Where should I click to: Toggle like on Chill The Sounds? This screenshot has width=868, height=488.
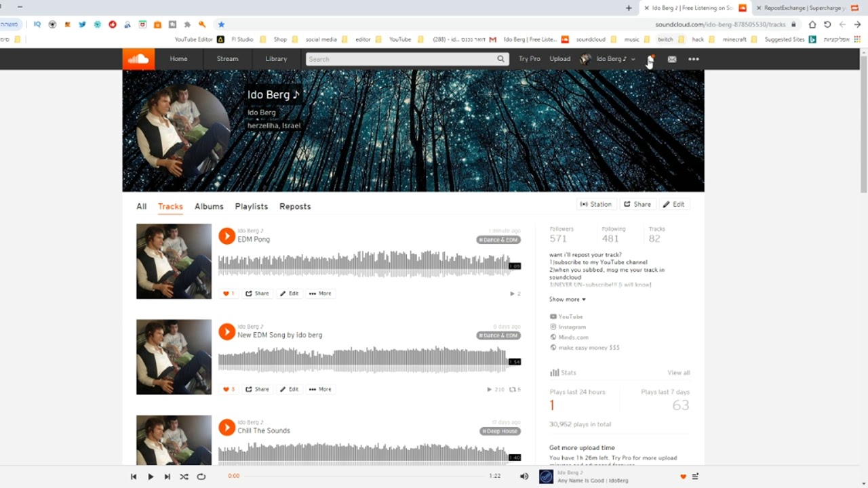click(x=226, y=484)
